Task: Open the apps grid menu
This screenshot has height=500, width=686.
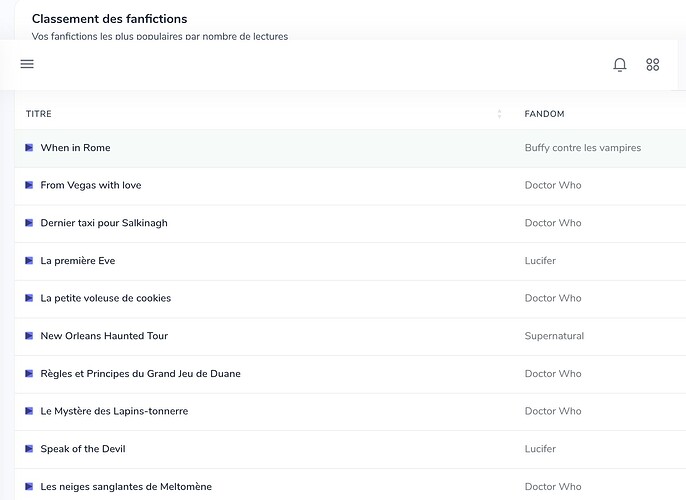Action: pyautogui.click(x=653, y=65)
